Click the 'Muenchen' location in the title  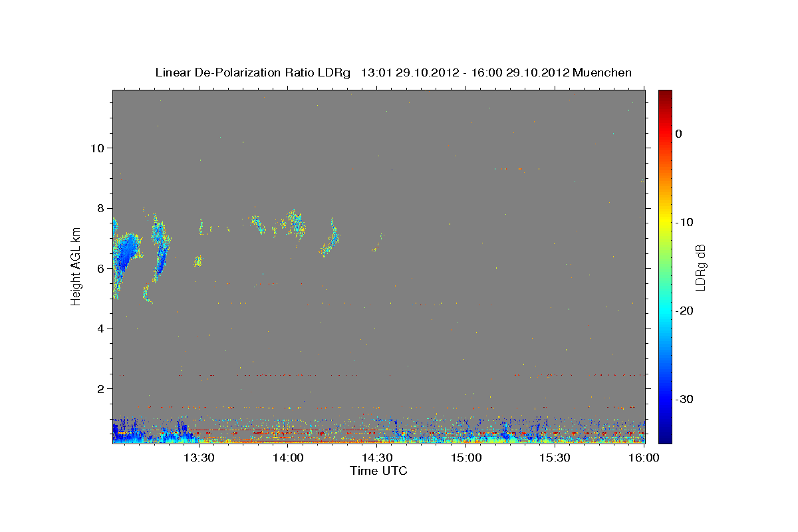(x=602, y=72)
